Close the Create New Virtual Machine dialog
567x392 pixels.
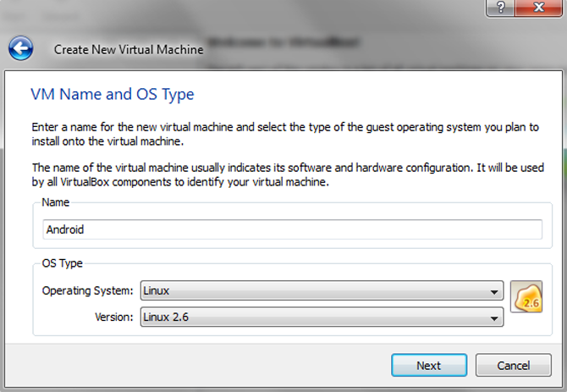click(x=538, y=8)
